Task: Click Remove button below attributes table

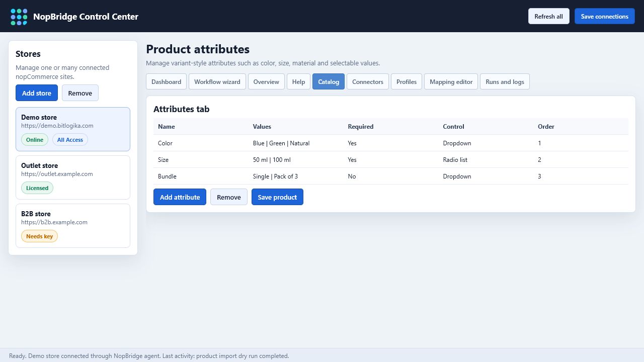Action: [x=229, y=197]
